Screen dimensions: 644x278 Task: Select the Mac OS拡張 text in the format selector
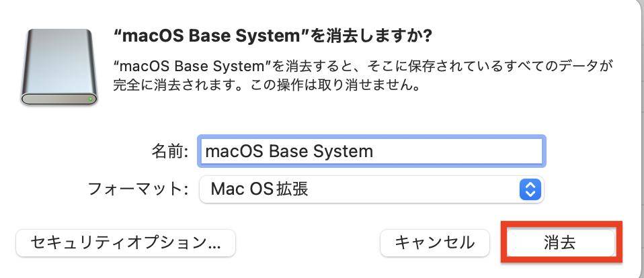[x=259, y=189]
